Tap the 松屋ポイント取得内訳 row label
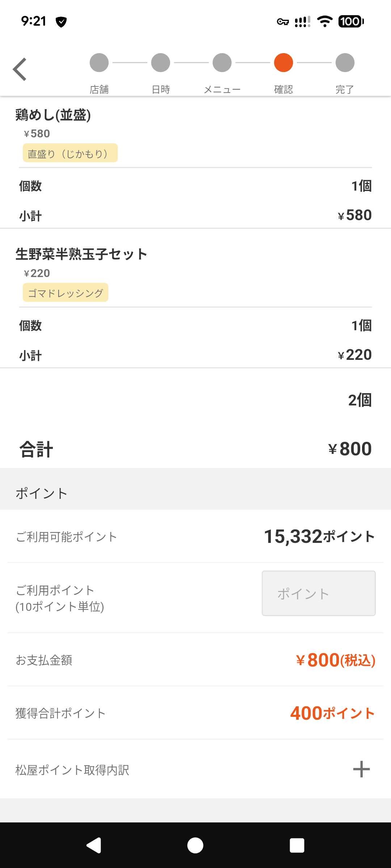The image size is (391, 868). pyautogui.click(x=72, y=770)
